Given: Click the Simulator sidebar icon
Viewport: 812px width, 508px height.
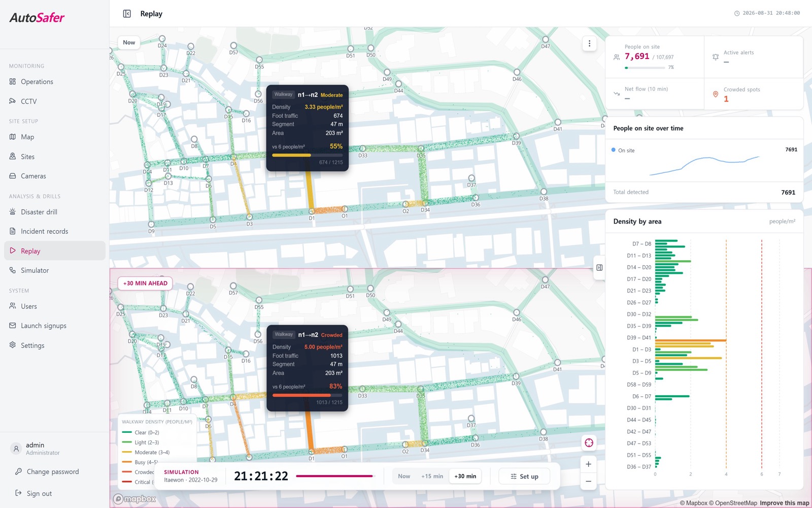Looking at the screenshot, I should click(13, 270).
